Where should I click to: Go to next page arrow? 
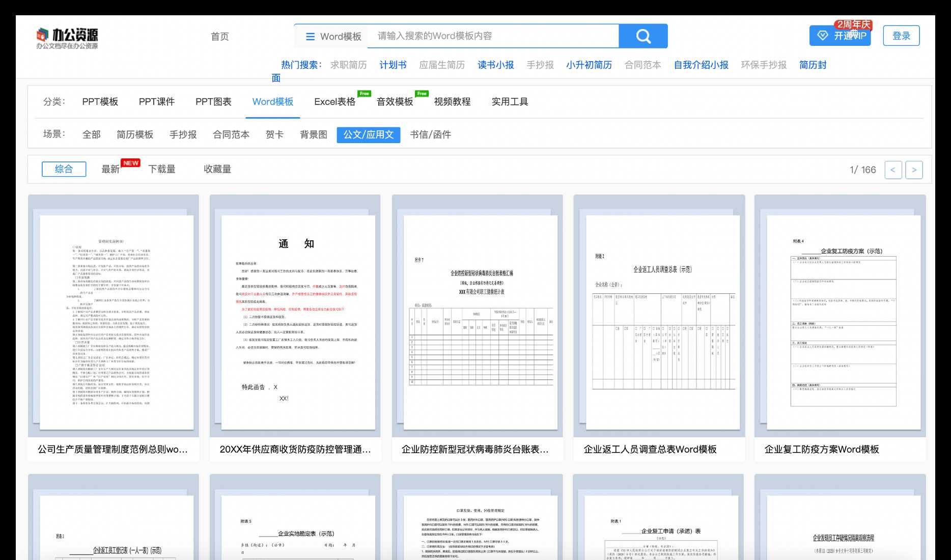[914, 170]
